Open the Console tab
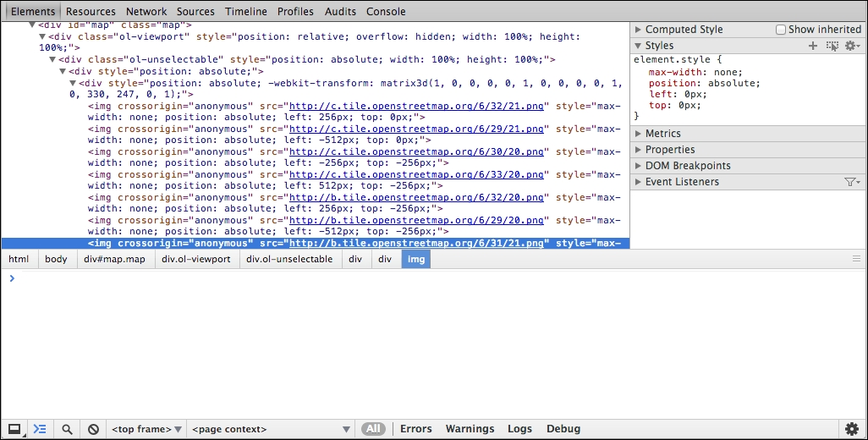This screenshot has width=868, height=440. tap(386, 11)
